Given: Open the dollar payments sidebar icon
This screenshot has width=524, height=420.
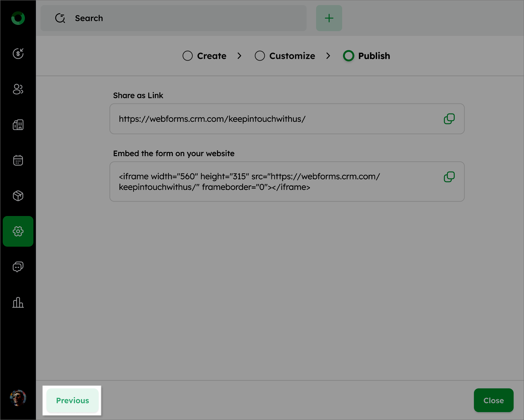Looking at the screenshot, I should 18,53.
